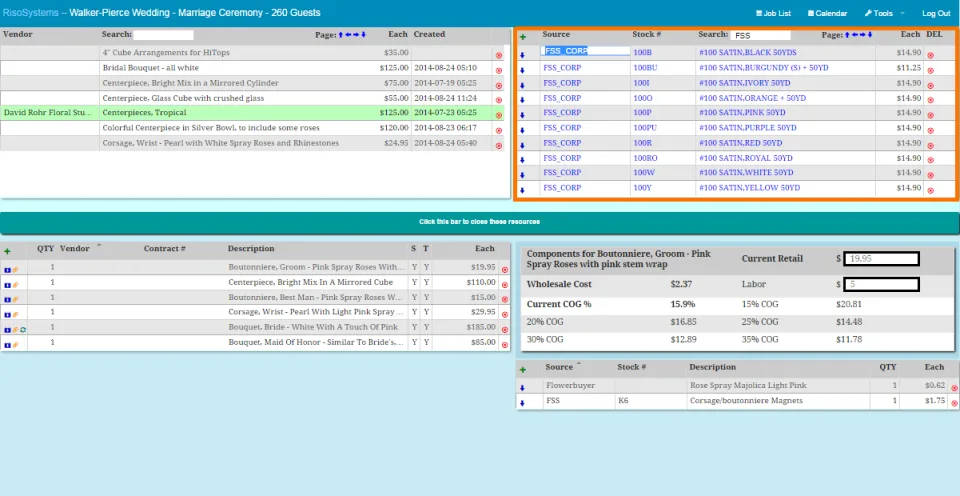Click the red delete icon for Centerpieces, Tropical

[x=498, y=115]
